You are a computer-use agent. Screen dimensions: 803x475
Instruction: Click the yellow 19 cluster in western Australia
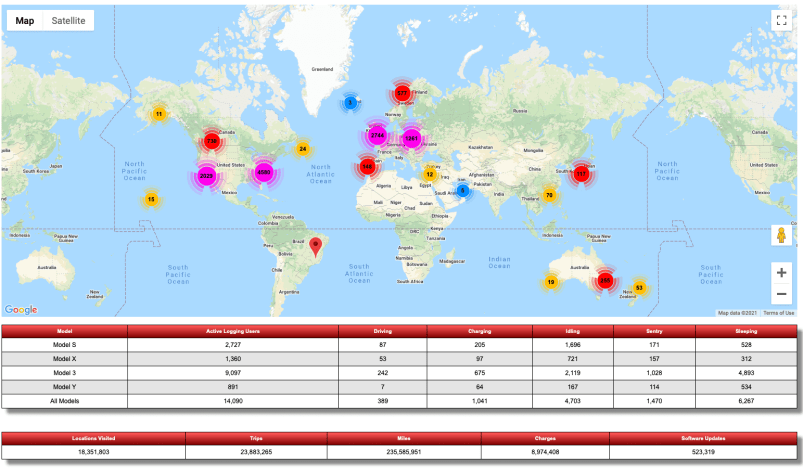click(551, 282)
